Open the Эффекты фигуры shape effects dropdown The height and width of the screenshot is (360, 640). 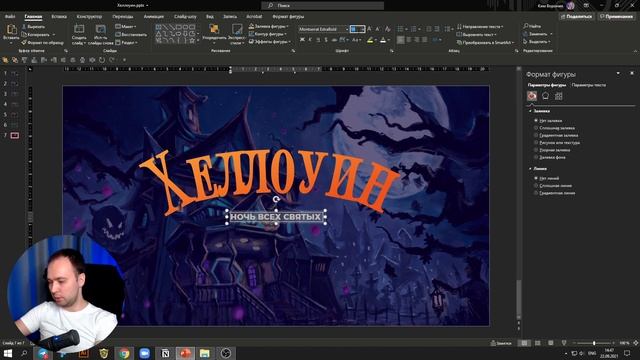tap(269, 42)
